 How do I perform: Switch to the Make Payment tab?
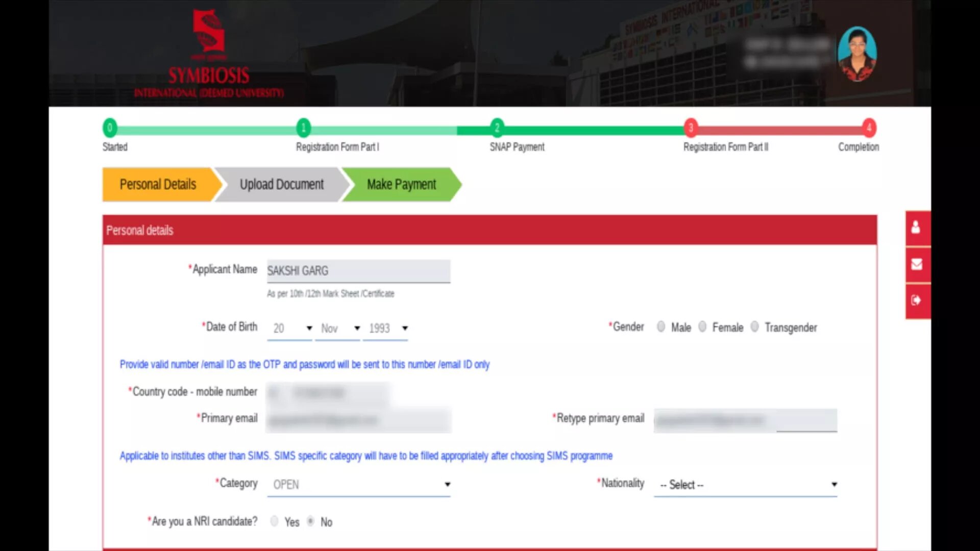pyautogui.click(x=401, y=184)
